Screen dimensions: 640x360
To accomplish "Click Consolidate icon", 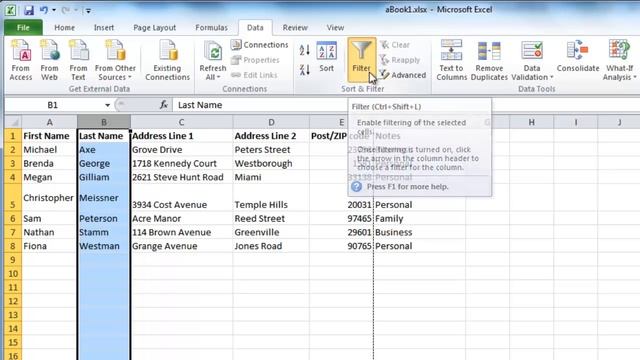I will tap(578, 57).
